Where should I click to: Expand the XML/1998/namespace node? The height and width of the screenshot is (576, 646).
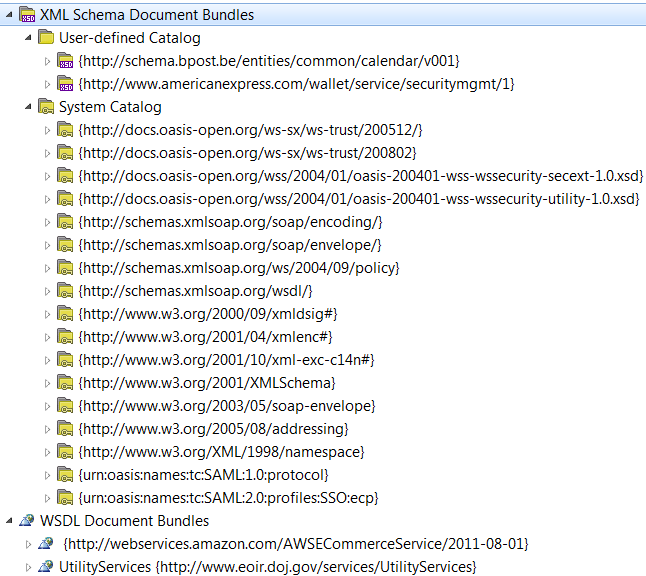click(47, 454)
